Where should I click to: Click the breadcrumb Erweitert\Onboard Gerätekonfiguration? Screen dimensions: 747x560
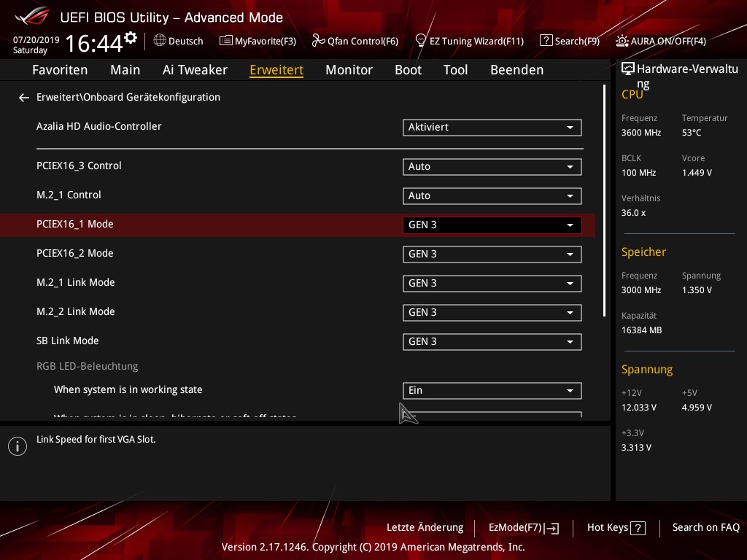[x=128, y=97]
